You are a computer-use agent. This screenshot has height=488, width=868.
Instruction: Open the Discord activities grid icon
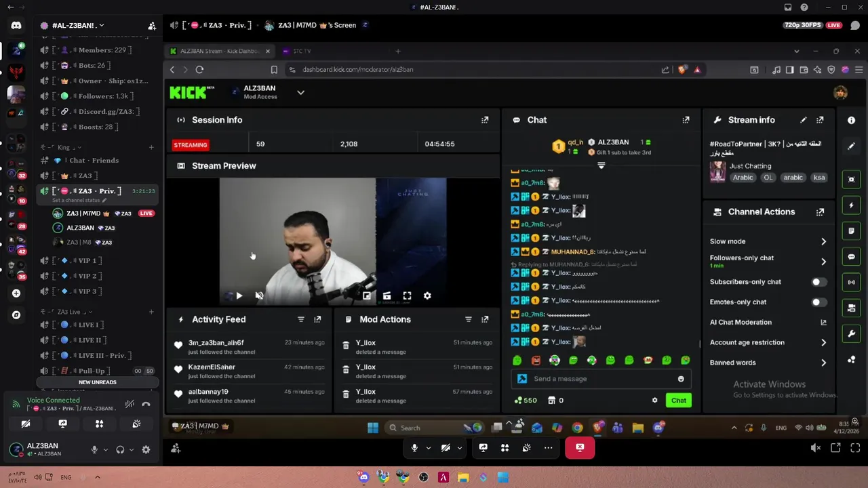coord(99,424)
